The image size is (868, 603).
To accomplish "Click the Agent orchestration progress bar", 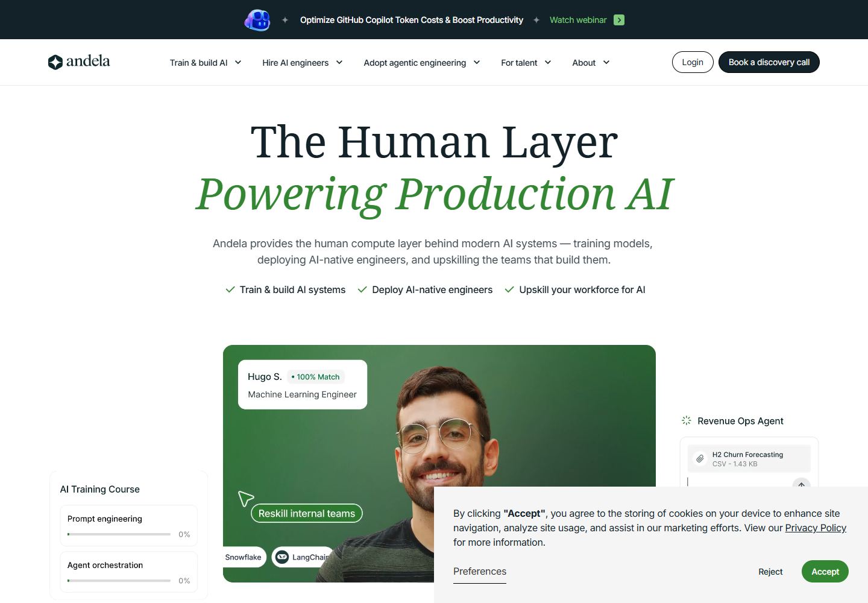I will [119, 581].
